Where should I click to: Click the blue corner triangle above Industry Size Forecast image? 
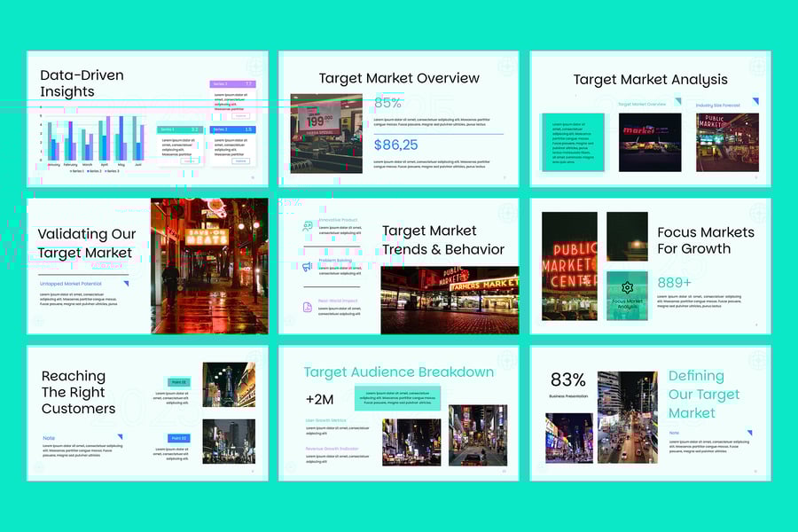[x=755, y=102]
